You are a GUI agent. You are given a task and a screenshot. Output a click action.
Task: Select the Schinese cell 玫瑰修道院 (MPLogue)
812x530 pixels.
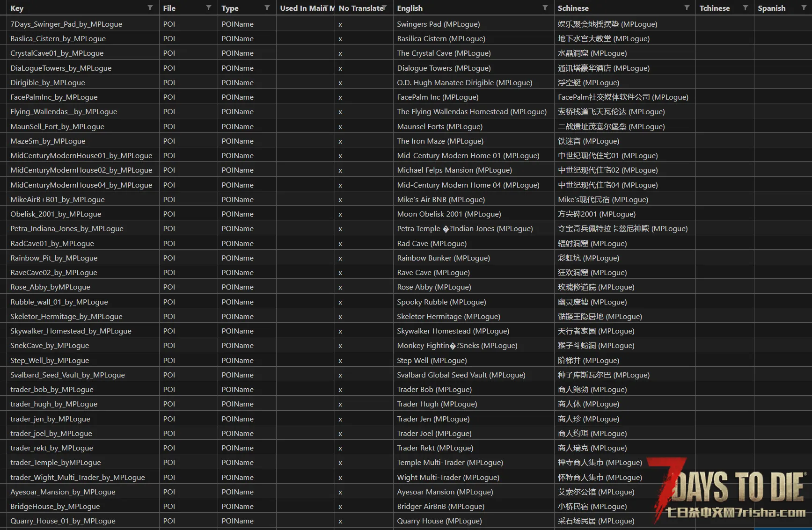tap(625, 287)
